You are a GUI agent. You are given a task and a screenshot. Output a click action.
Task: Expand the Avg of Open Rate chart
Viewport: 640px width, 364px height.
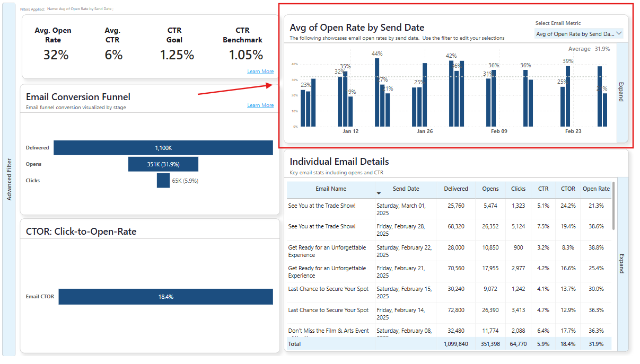click(x=622, y=92)
